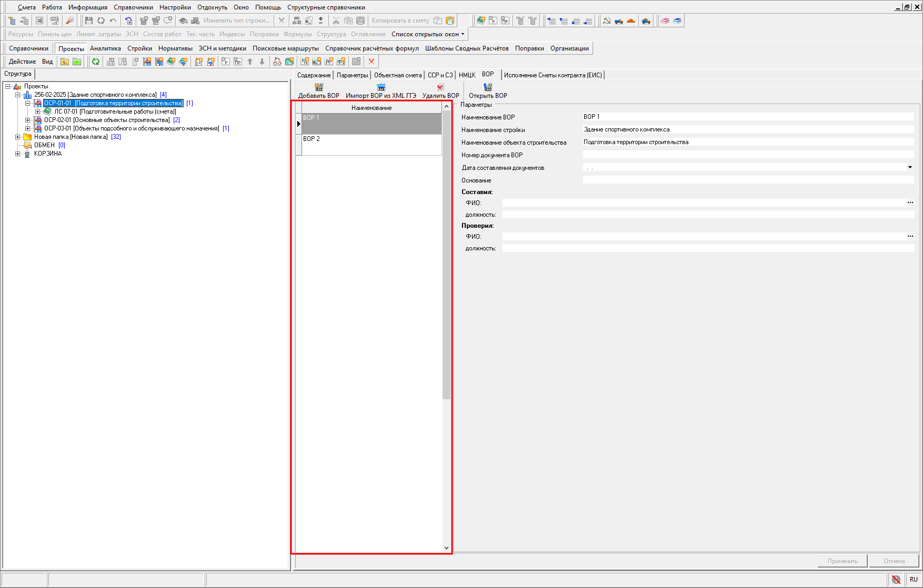Click the Add ВОР (Добавить ВОР) icon

point(319,87)
